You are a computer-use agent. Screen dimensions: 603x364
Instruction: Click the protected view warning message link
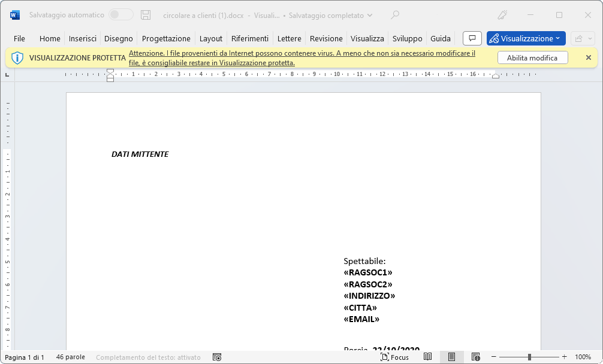(302, 58)
